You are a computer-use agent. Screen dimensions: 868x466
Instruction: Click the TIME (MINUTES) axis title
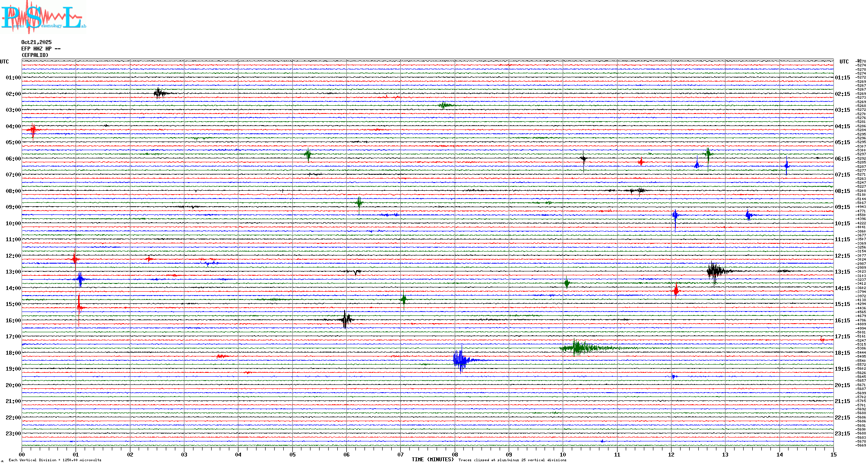pos(432,460)
